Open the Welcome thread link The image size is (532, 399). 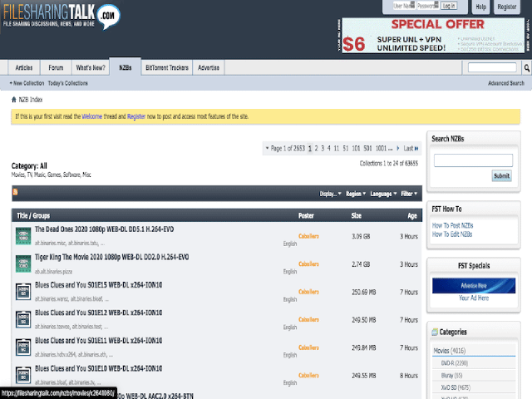coord(92,116)
